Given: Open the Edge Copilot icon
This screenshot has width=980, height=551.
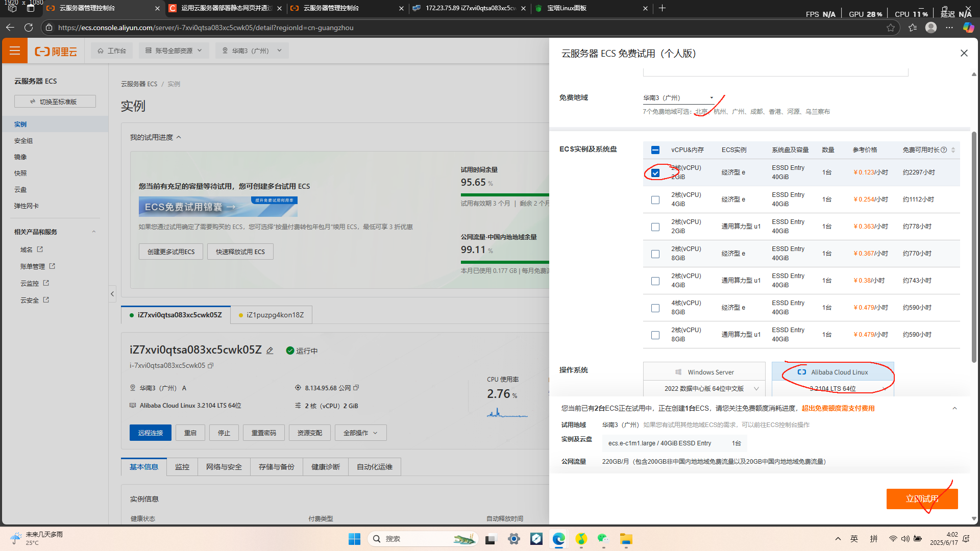Looking at the screenshot, I should click(x=968, y=28).
